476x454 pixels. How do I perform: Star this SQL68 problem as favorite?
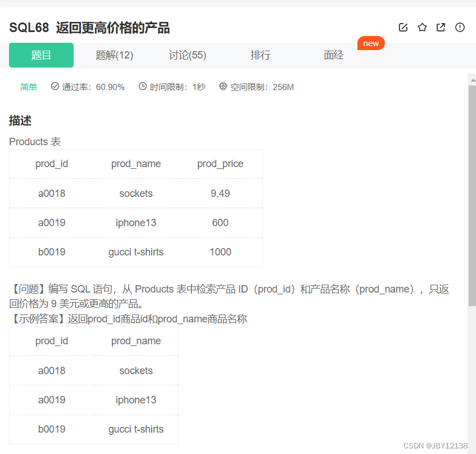[422, 27]
